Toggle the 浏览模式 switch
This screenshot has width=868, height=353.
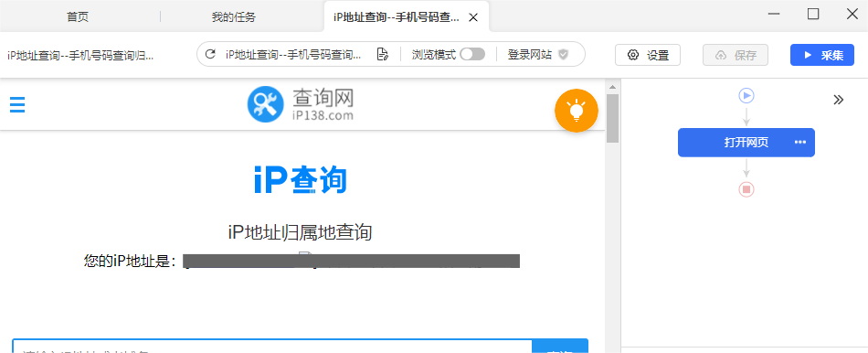(x=472, y=54)
